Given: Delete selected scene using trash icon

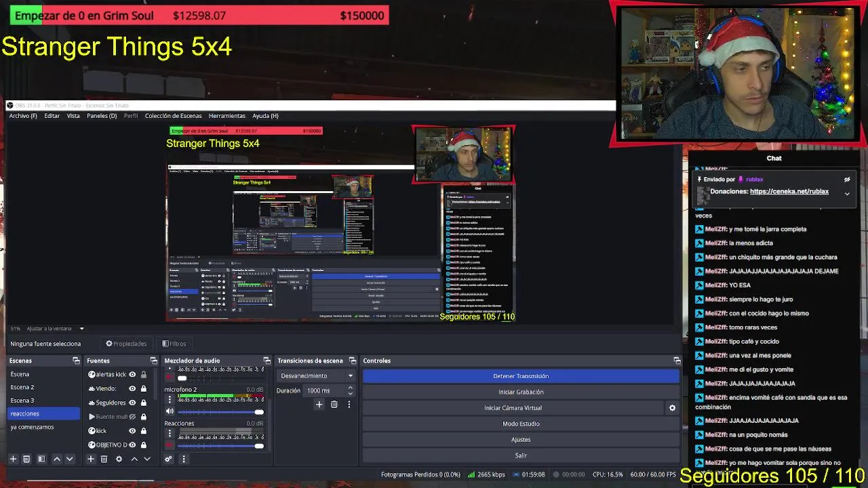Looking at the screenshot, I should point(26,459).
